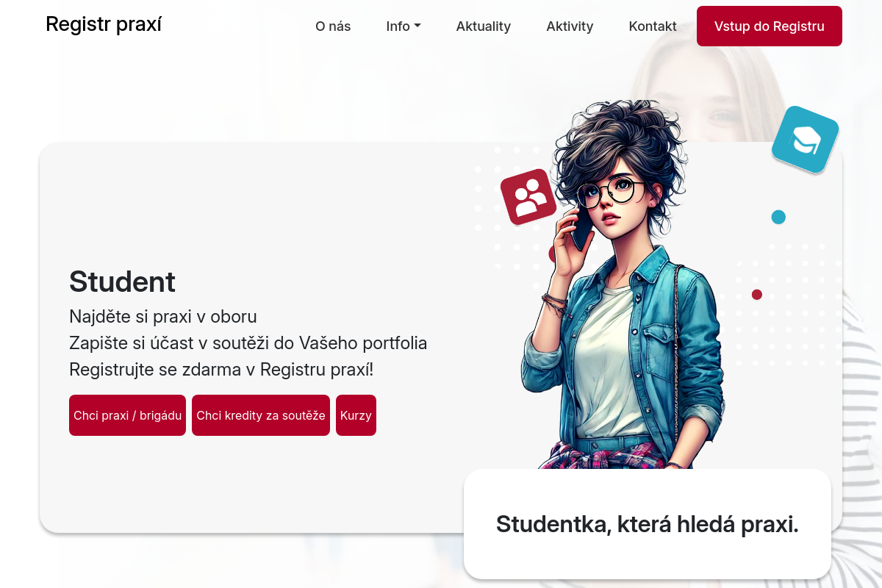The width and height of the screenshot is (882, 588).
Task: Navigate to the Kontakt page
Action: tap(653, 26)
